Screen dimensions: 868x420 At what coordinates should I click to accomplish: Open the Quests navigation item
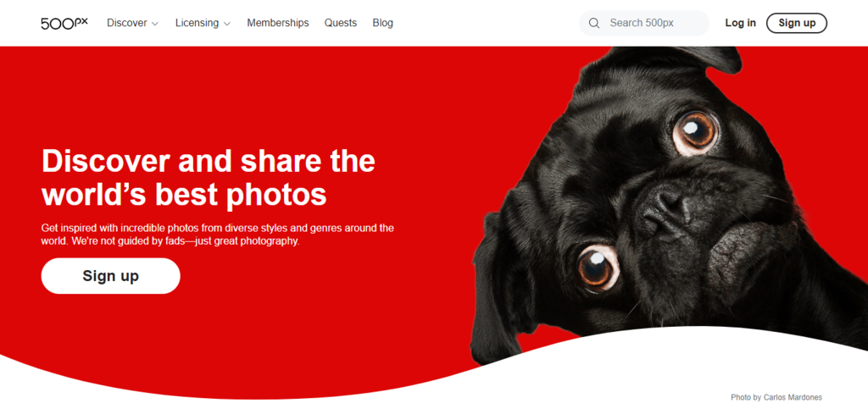pyautogui.click(x=341, y=23)
